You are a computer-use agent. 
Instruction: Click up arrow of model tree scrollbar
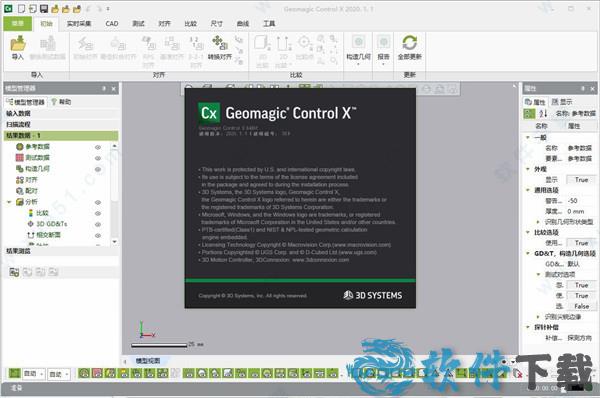114,146
